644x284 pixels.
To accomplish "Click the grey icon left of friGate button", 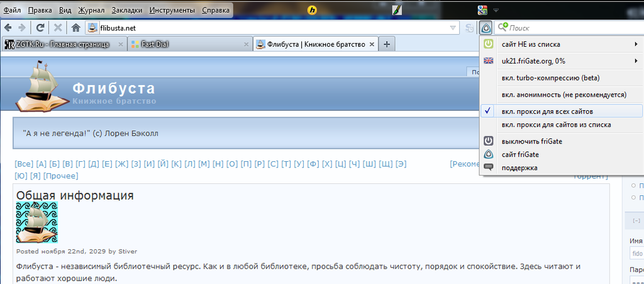I will click(469, 28).
